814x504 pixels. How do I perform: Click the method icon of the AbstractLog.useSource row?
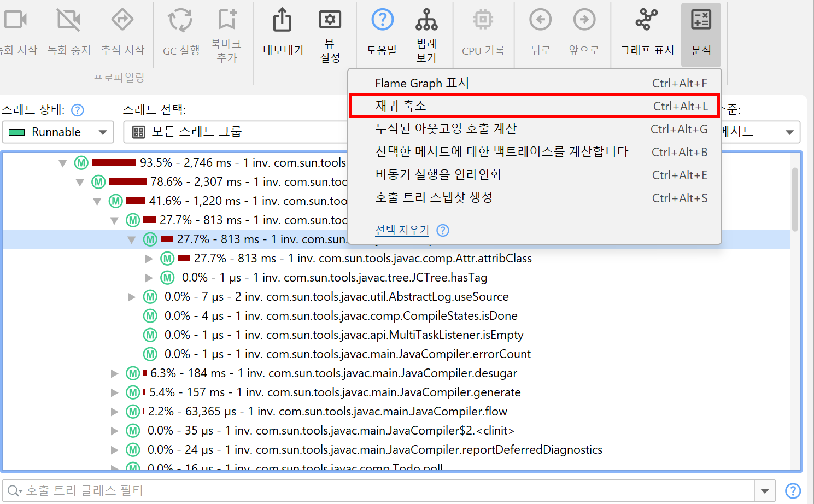coord(150,297)
